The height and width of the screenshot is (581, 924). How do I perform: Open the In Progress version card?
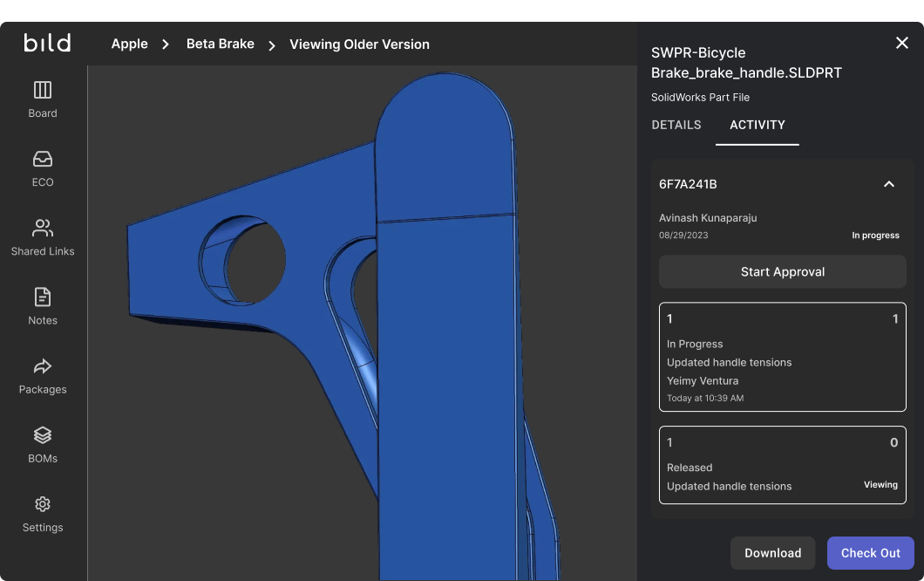click(782, 358)
